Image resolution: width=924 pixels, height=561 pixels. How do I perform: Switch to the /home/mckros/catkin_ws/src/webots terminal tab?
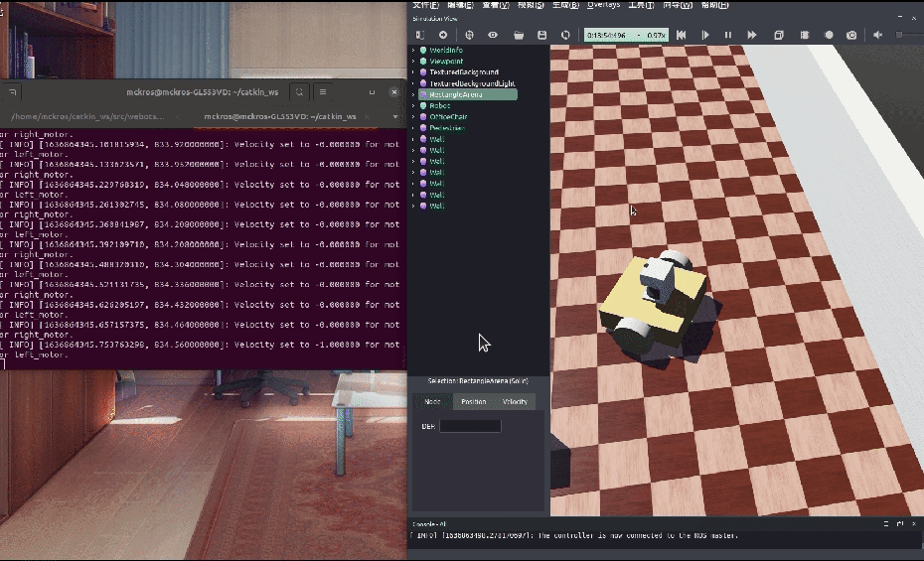(88, 116)
